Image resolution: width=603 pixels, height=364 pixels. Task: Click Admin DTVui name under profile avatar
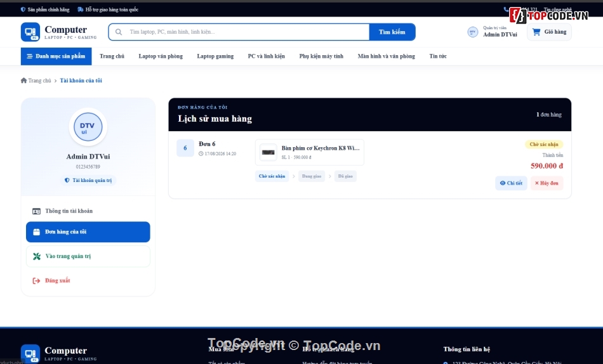[x=88, y=157]
